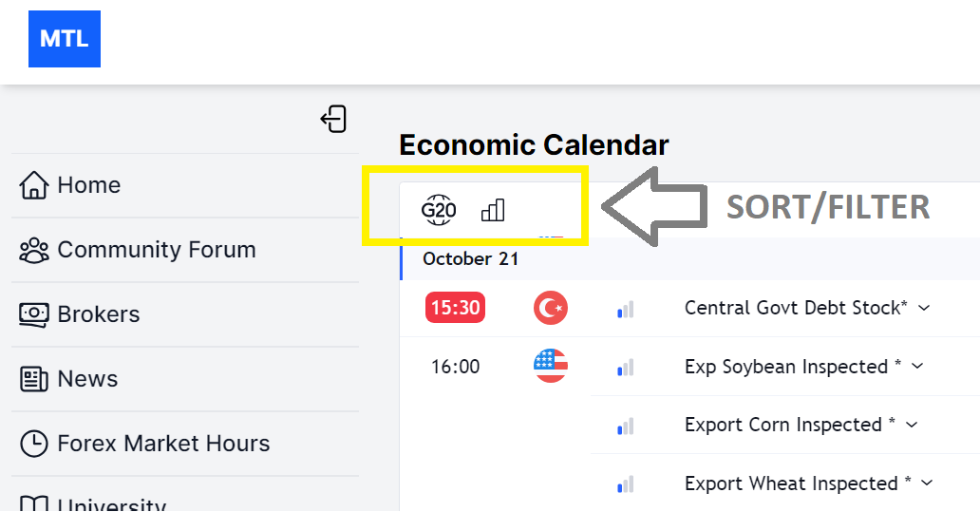Click the MTL logo
Viewport: 980px width, 512px height.
[x=65, y=39]
